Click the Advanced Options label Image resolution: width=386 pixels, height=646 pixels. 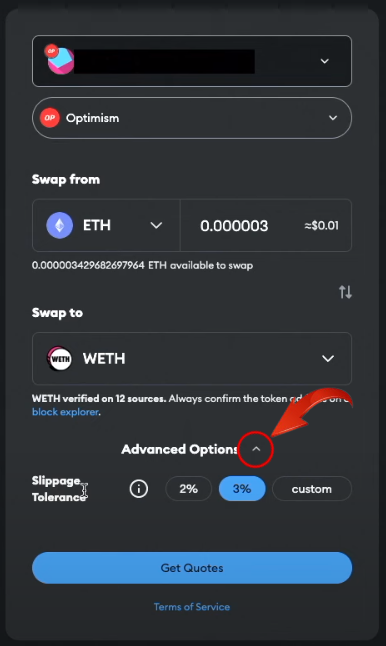coord(180,449)
